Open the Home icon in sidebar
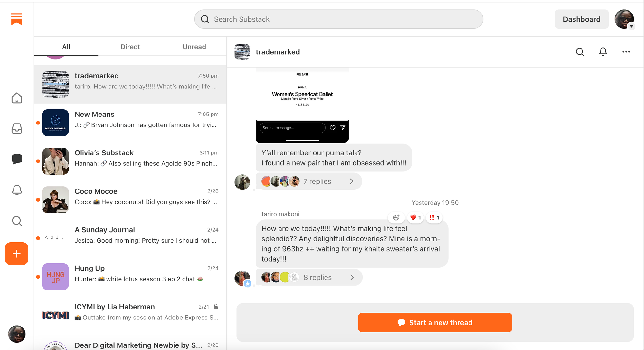Screen dimensions: 644x350 (x=17, y=98)
